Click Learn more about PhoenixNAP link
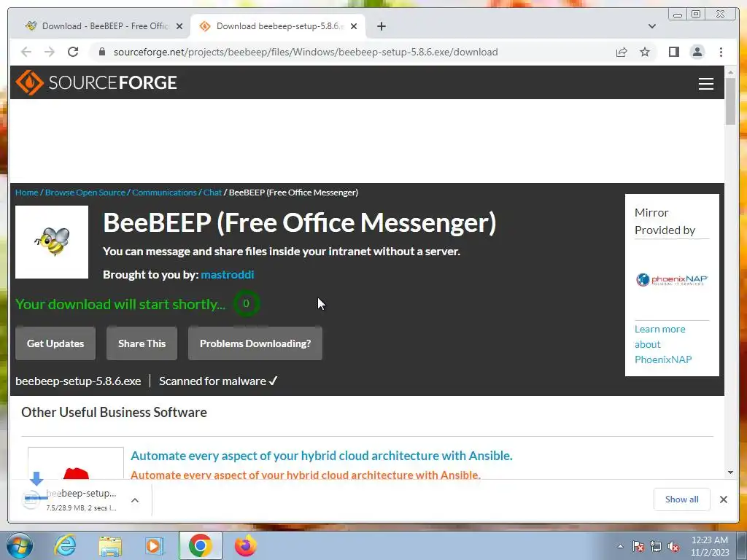 [x=662, y=344]
